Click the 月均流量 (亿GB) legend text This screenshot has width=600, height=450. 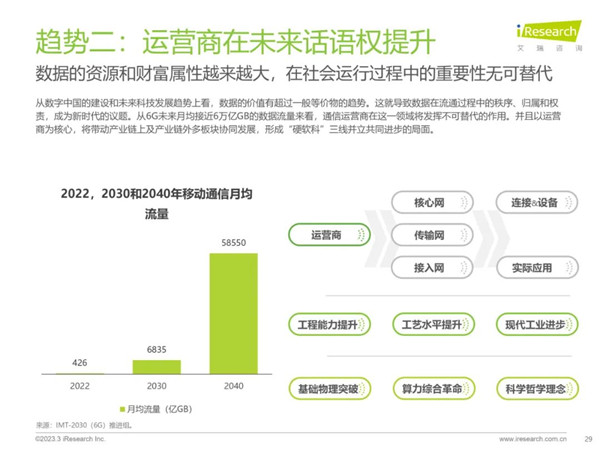pos(159,409)
